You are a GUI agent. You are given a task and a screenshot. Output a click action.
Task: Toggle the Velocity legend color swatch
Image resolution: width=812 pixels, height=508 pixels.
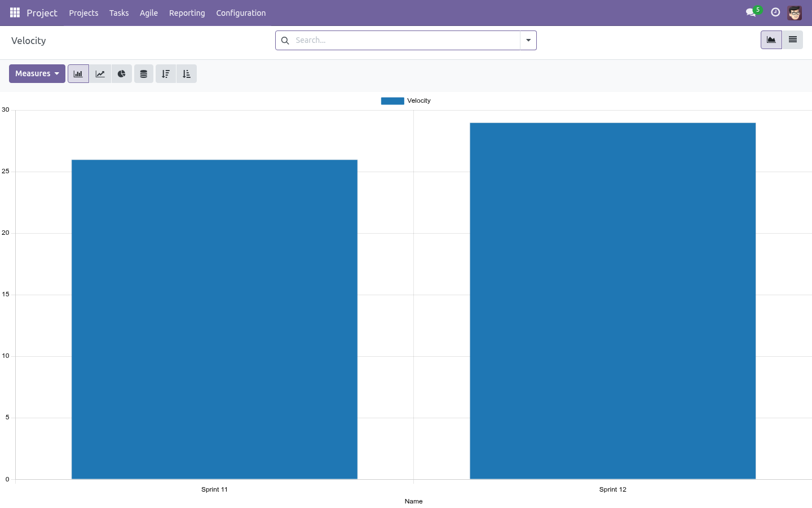pos(392,101)
